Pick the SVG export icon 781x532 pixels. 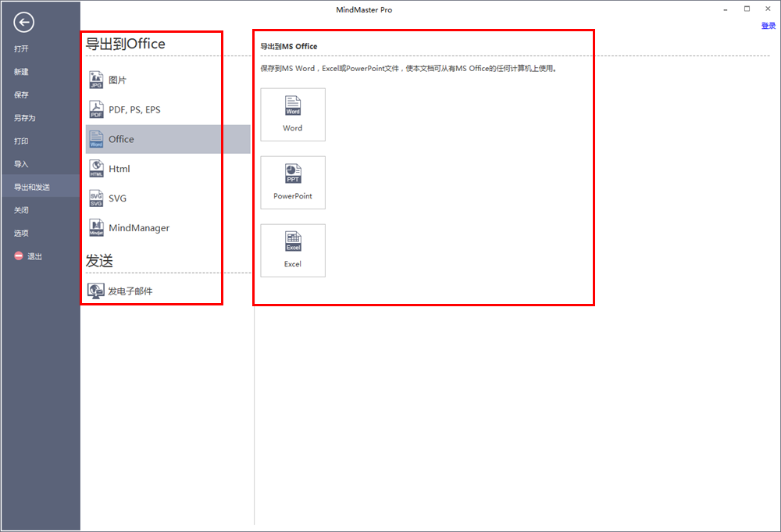(x=96, y=198)
